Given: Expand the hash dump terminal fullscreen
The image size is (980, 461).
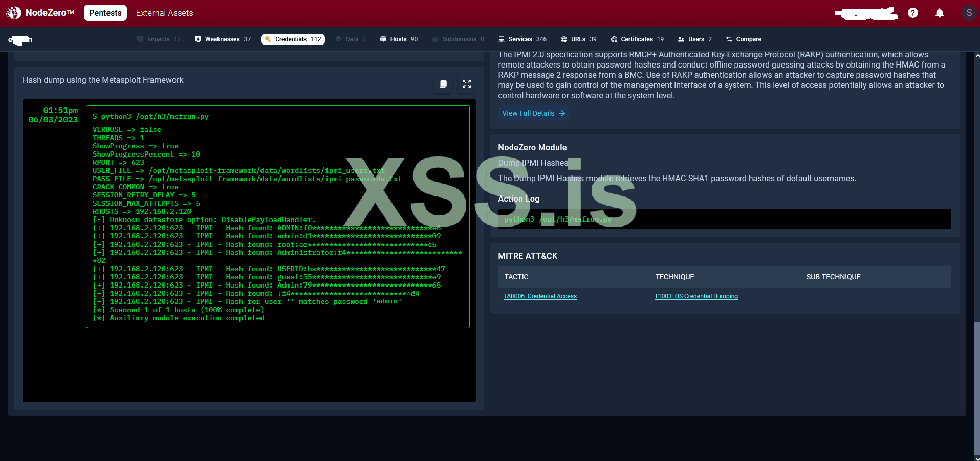Looking at the screenshot, I should (467, 84).
